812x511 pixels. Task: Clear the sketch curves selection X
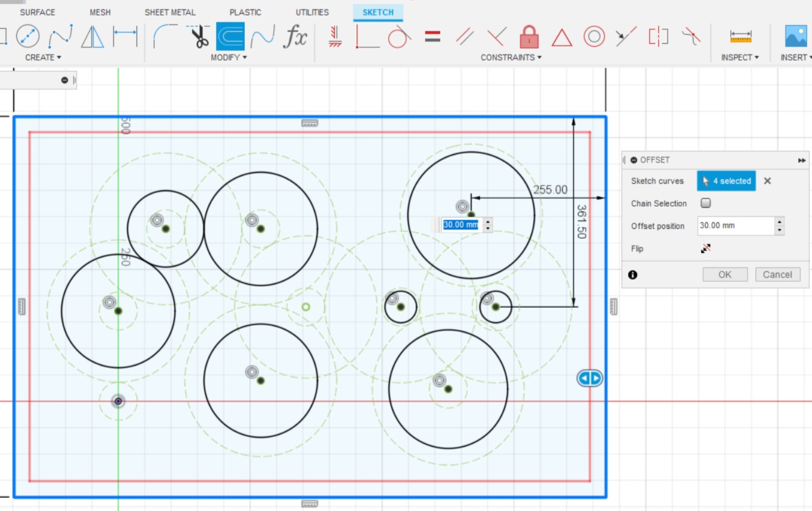(767, 181)
